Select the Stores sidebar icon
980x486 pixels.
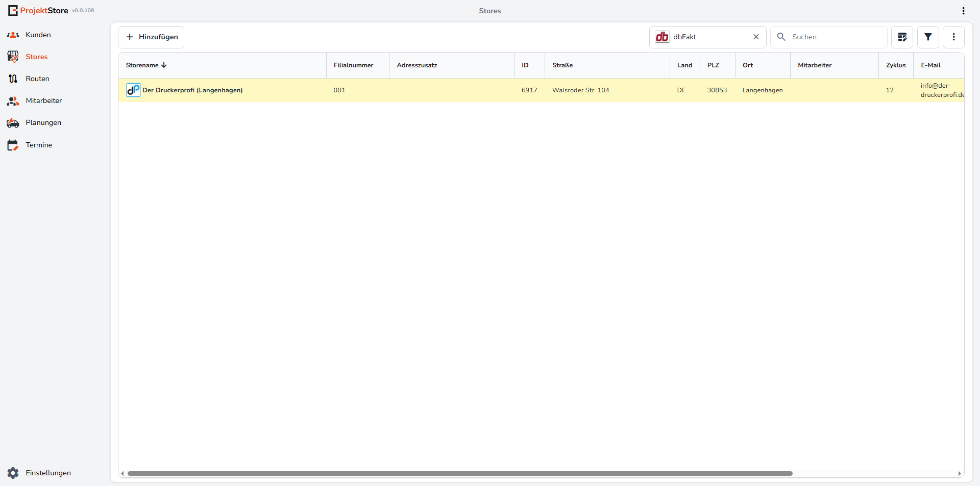point(13,57)
